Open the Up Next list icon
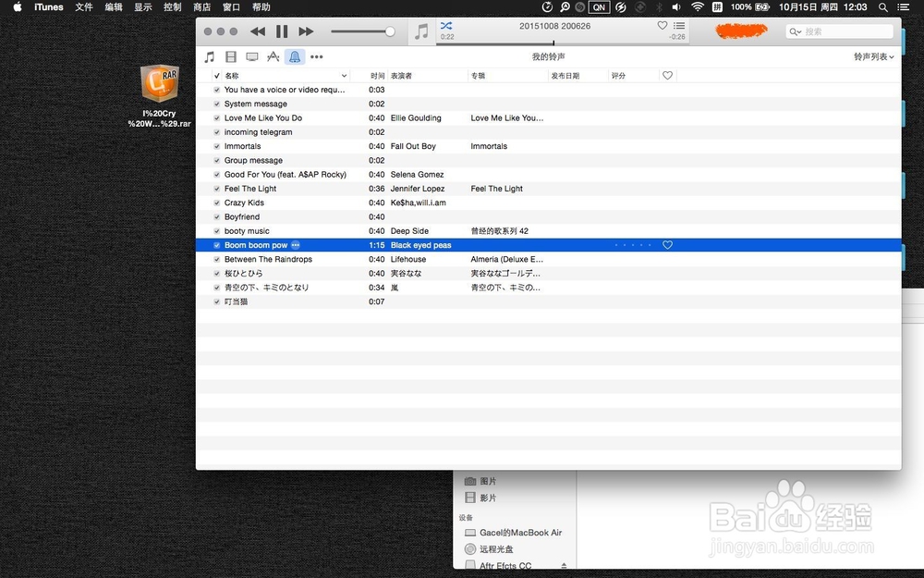 coord(679,25)
